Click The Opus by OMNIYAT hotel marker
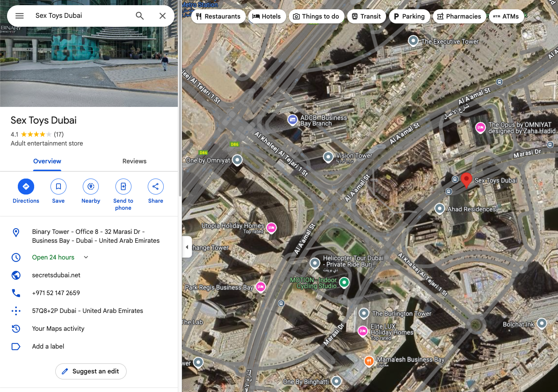This screenshot has height=392, width=558. point(480,128)
